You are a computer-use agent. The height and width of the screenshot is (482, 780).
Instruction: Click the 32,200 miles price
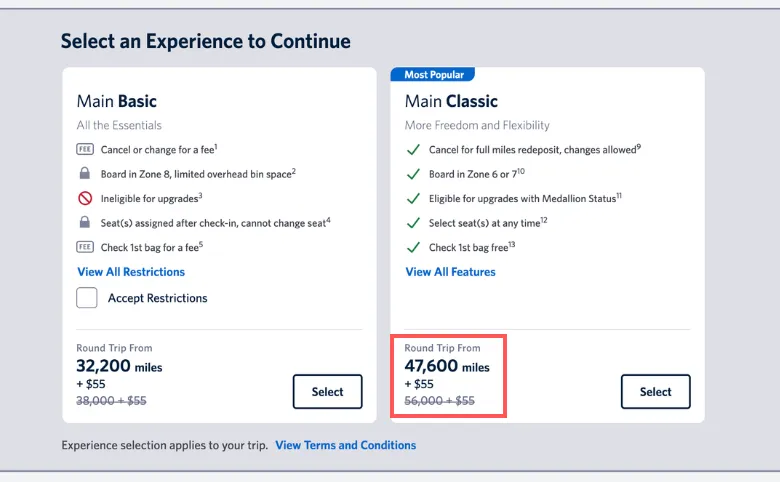[x=119, y=367]
